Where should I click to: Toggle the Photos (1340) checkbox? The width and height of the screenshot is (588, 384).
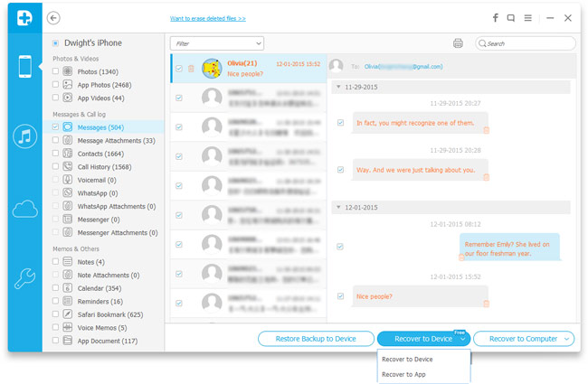tap(56, 71)
